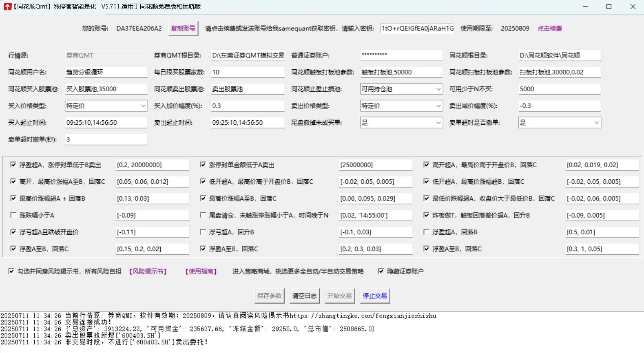644x353 pixels.
Task: Click the 普通证券账户 password field
Action: [401, 55]
